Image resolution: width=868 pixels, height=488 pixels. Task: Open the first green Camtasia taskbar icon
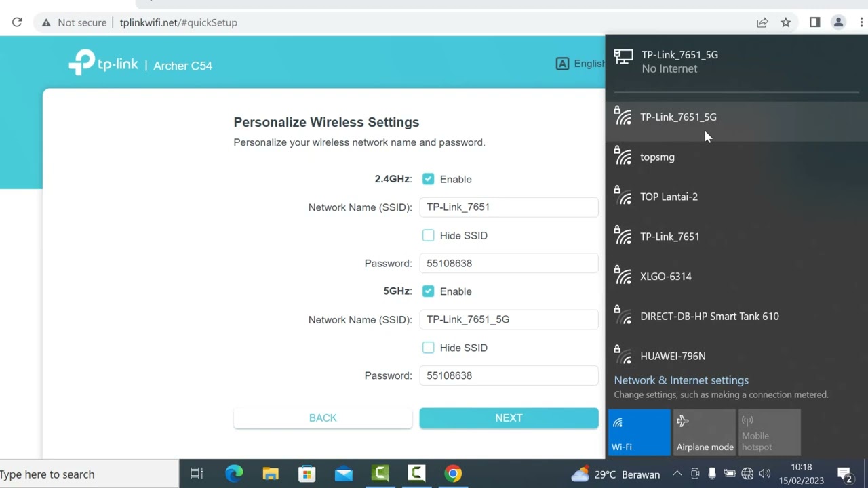click(380, 474)
